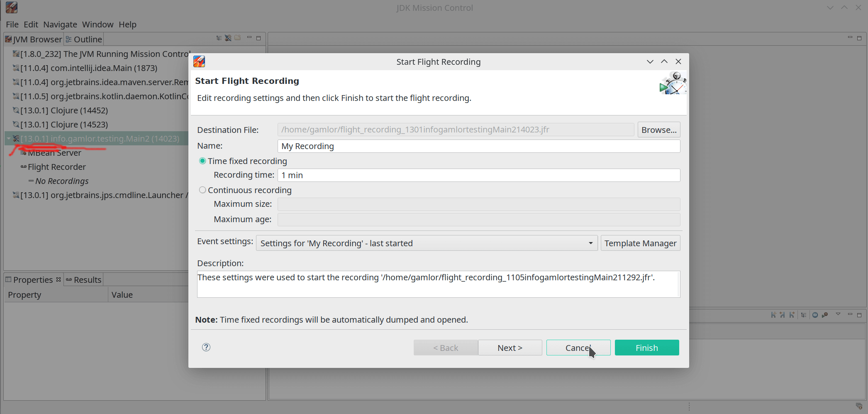Click the progress status icon in status bar
The height and width of the screenshot is (414, 868).
[859, 406]
